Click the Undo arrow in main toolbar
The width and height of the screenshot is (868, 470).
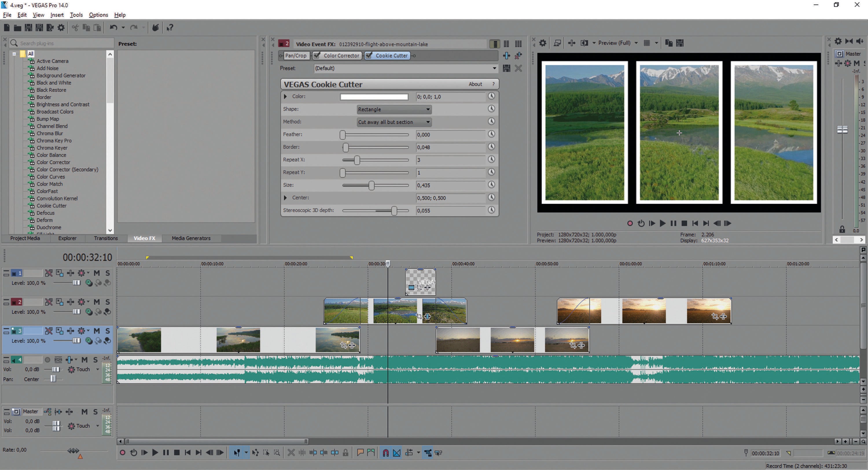(x=113, y=28)
